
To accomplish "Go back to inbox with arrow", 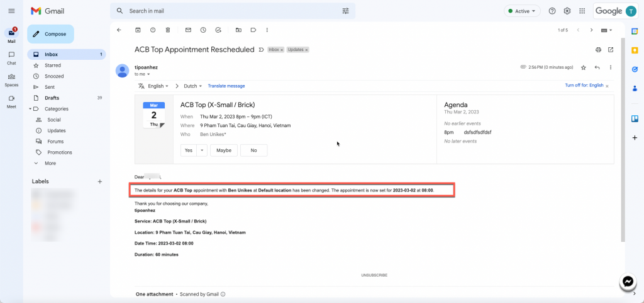I will [119, 30].
